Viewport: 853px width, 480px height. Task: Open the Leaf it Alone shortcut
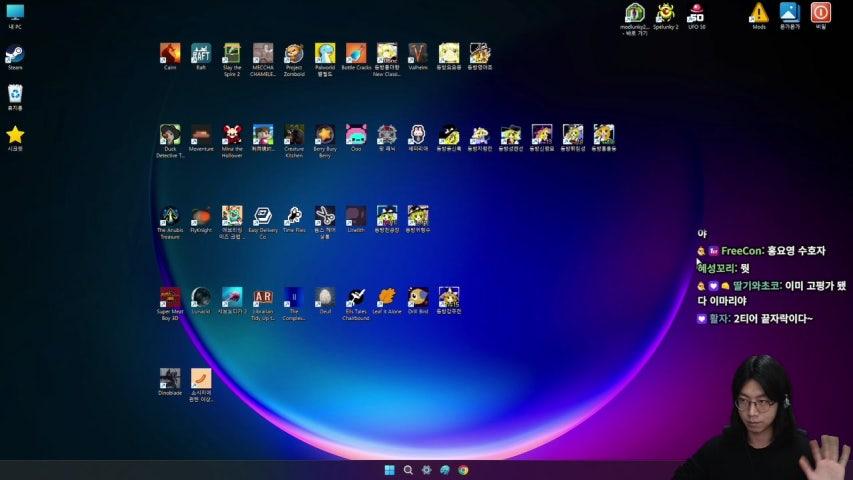387,299
